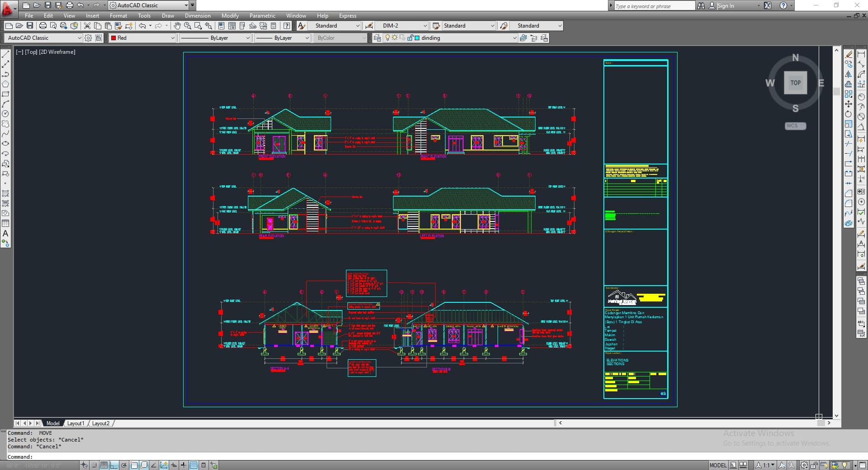Toggle Ortho Mode in status bar

coord(114,465)
